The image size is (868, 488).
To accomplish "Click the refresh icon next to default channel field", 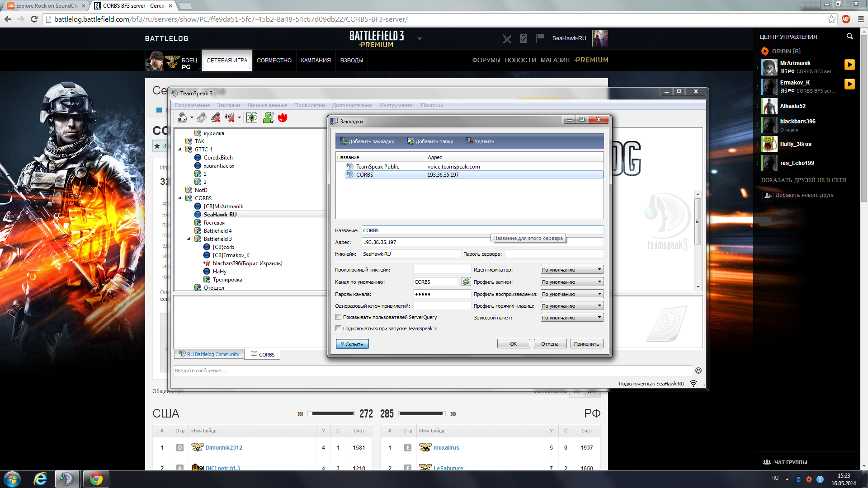I will [x=466, y=282].
